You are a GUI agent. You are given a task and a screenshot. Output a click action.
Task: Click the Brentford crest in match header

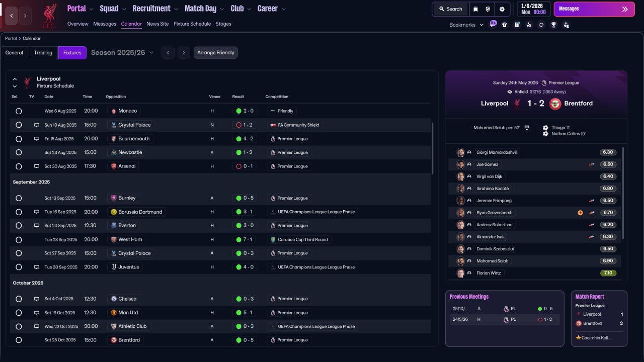pyautogui.click(x=555, y=104)
